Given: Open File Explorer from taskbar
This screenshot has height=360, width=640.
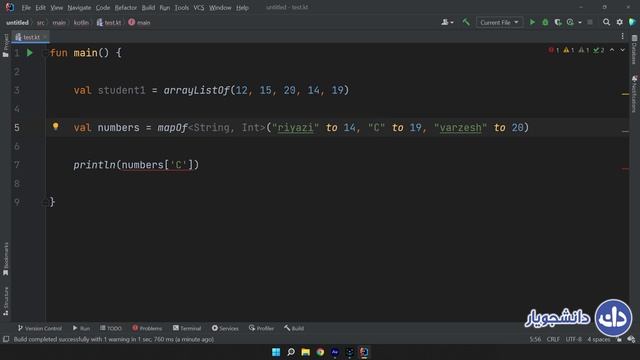Looking at the screenshot, I should (x=305, y=352).
